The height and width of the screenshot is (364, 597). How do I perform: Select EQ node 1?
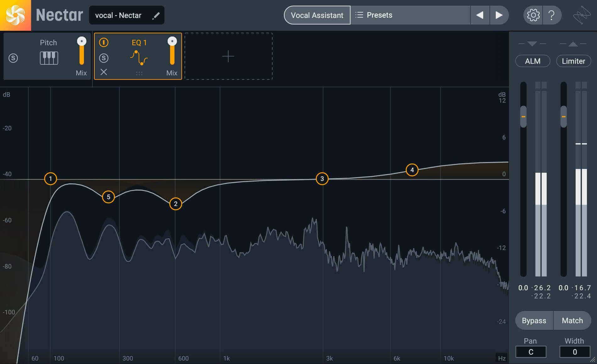[x=50, y=179]
